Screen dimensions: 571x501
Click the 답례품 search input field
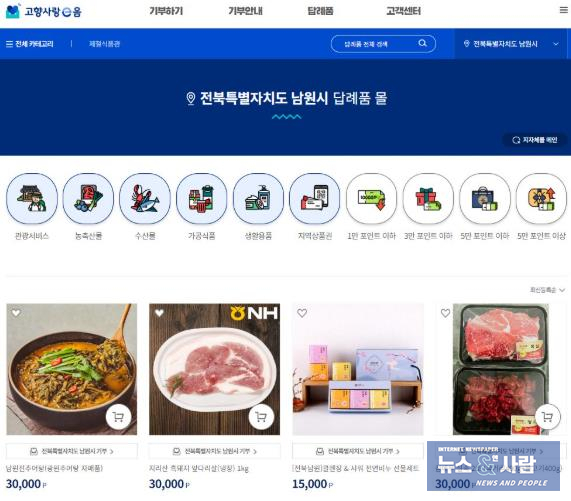pyautogui.click(x=374, y=44)
